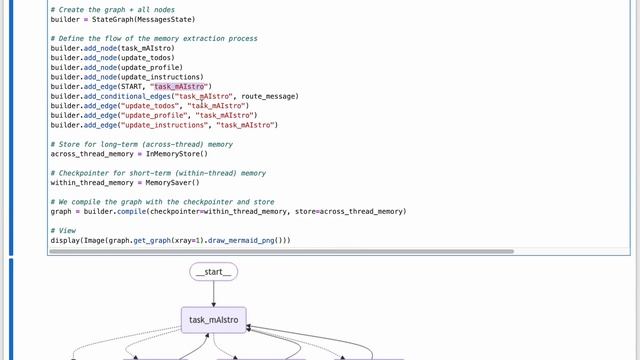Click the line 'across_thread_memory = InMemoryStore()'
Screen dimensions: 640x360
(129, 154)
